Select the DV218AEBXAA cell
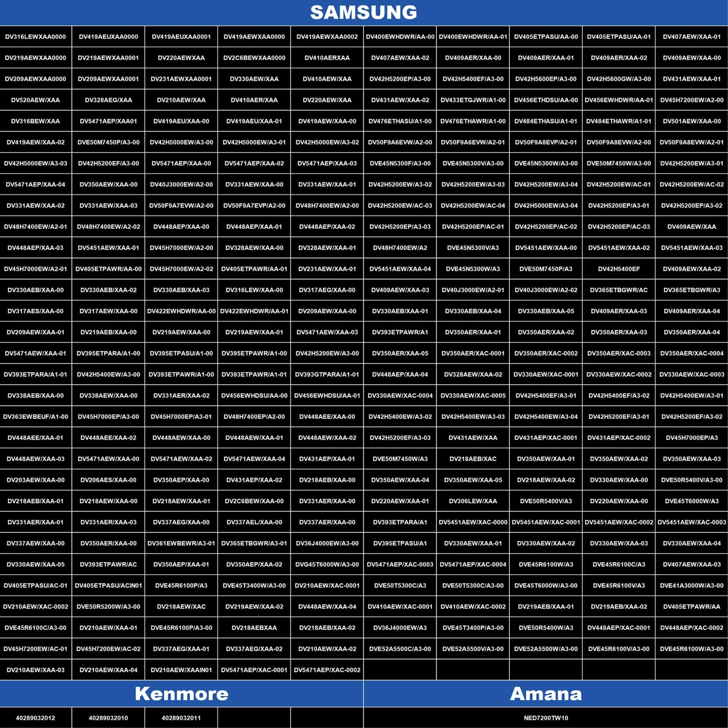Image resolution: width=728 pixels, height=728 pixels. [254, 628]
